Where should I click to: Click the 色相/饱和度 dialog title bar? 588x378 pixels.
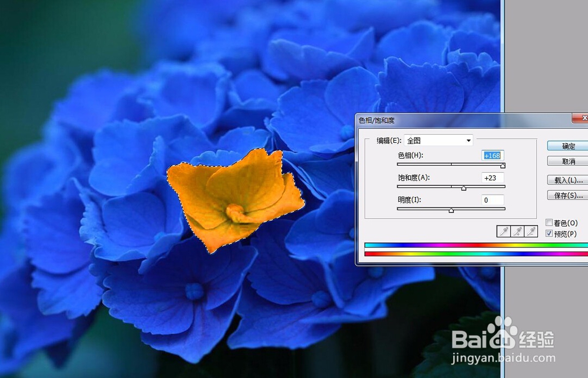463,120
